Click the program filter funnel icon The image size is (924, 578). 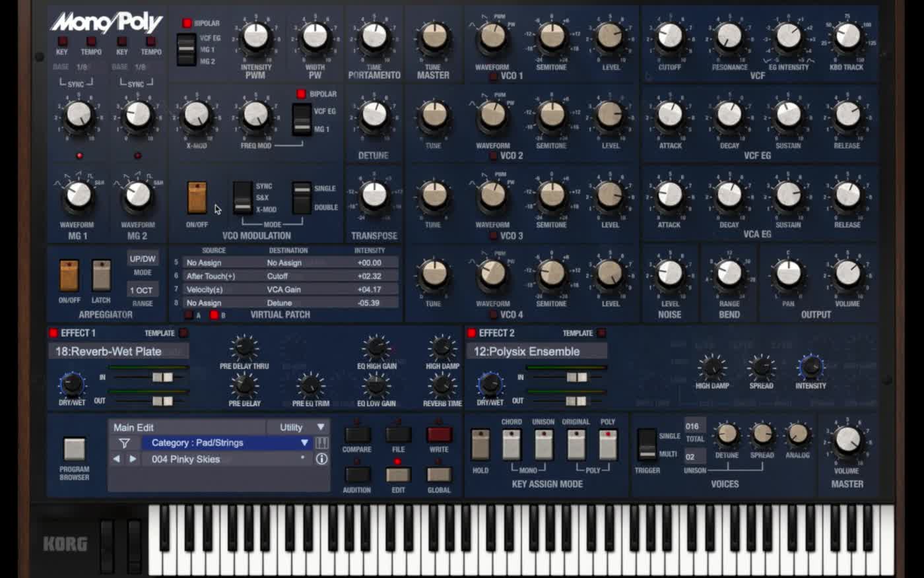[124, 443]
